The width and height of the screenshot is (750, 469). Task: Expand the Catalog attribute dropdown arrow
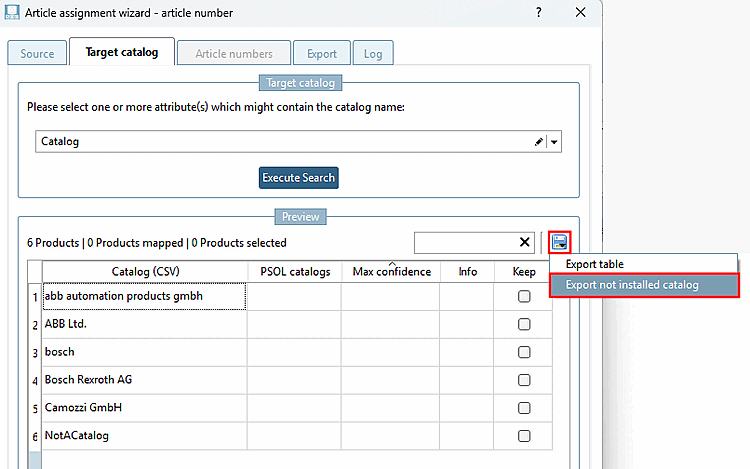[554, 142]
